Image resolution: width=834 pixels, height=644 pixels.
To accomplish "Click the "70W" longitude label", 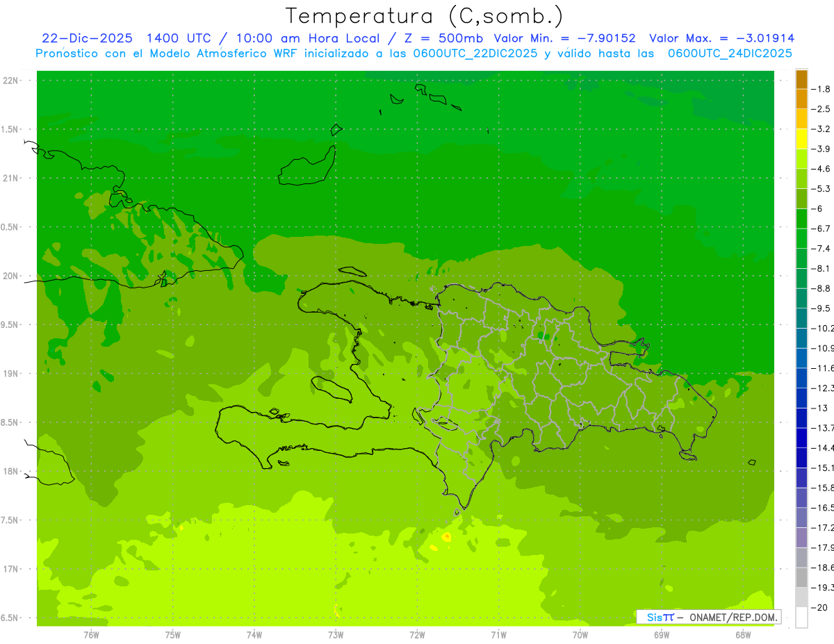I will (x=580, y=635).
